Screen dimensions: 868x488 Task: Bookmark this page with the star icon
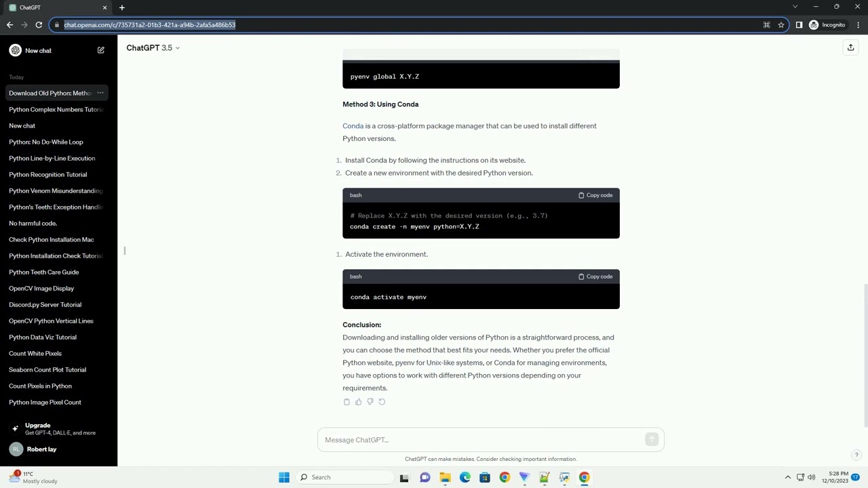point(781,25)
